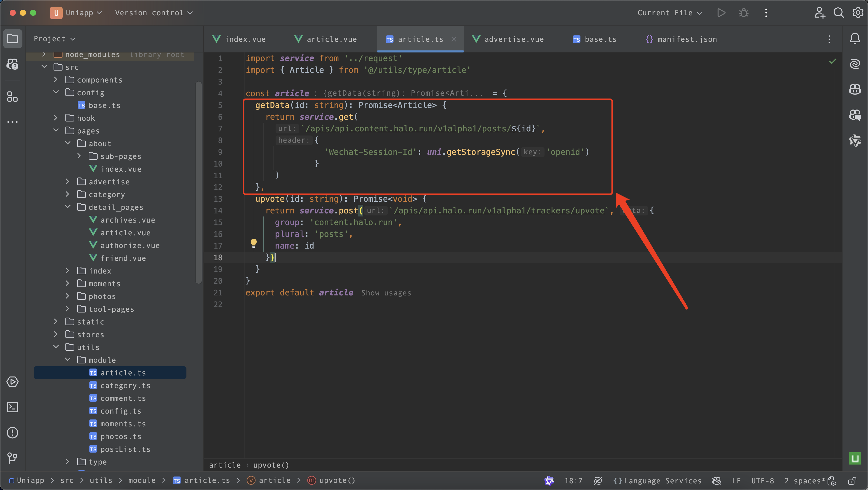This screenshot has height=490, width=868.
Task: Open the Terminal tool window
Action: pos(12,407)
